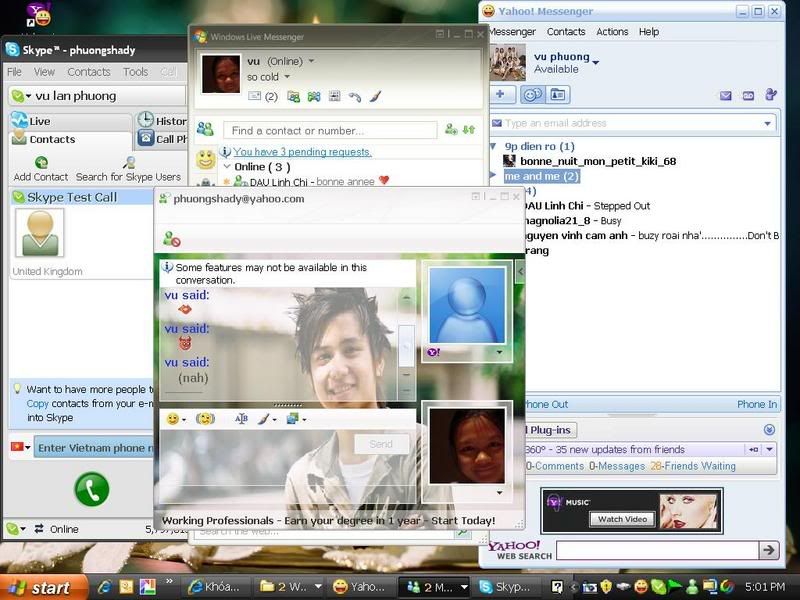Click the Watch Video button
Screen dimensions: 800x600
point(623,519)
